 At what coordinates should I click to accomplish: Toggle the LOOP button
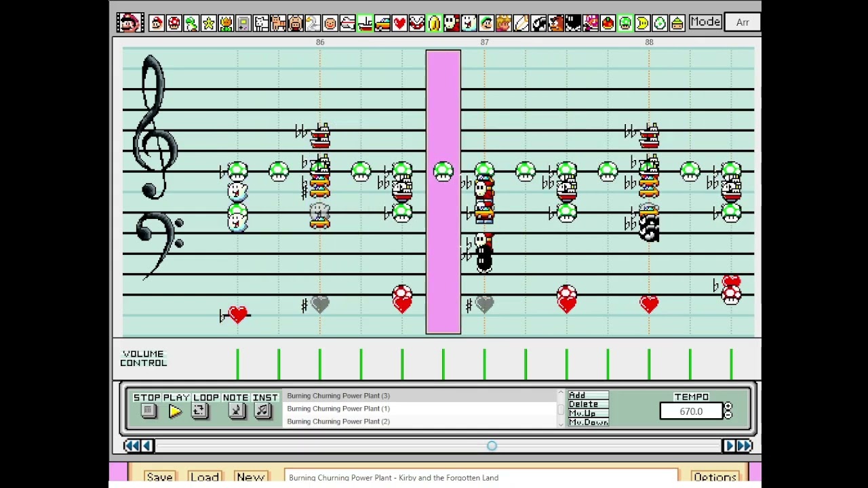click(x=199, y=411)
